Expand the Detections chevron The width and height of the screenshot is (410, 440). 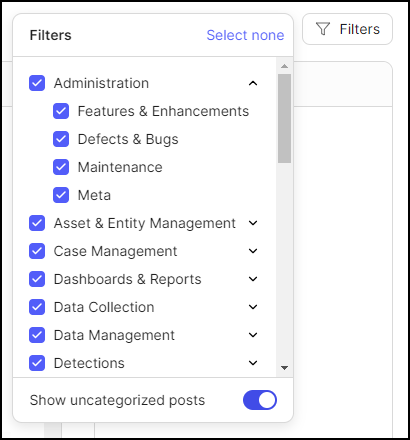[253, 363]
